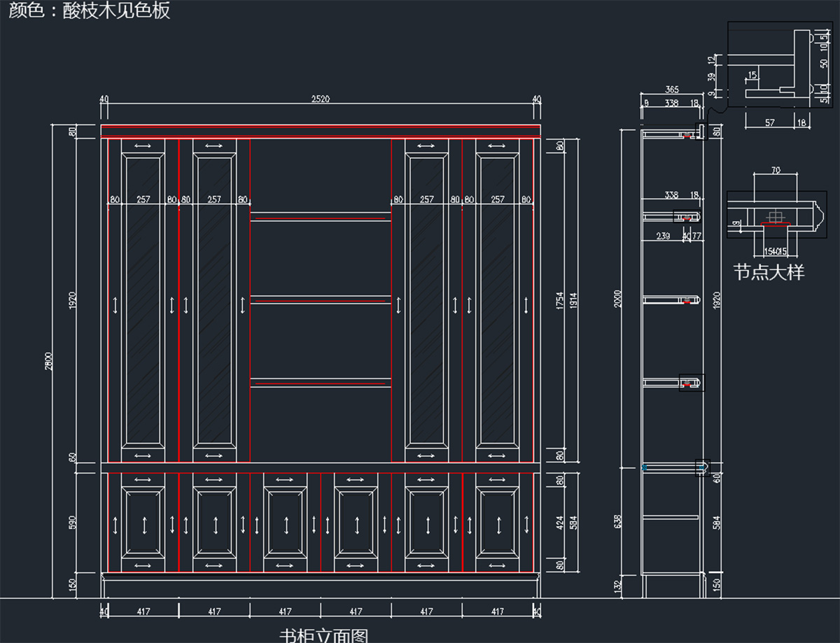Select the 239 shelf depth dimension
This screenshot has height=643, width=840.
[663, 236]
